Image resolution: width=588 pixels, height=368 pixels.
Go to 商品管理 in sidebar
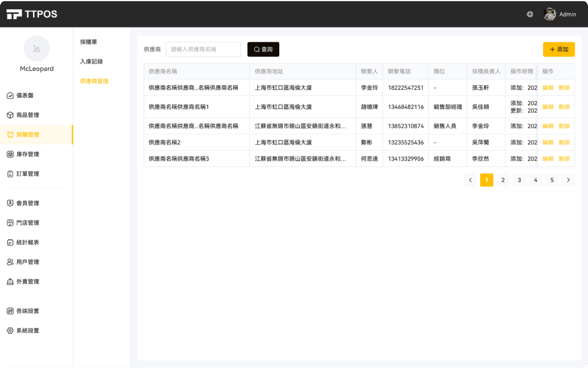pyautogui.click(x=28, y=115)
